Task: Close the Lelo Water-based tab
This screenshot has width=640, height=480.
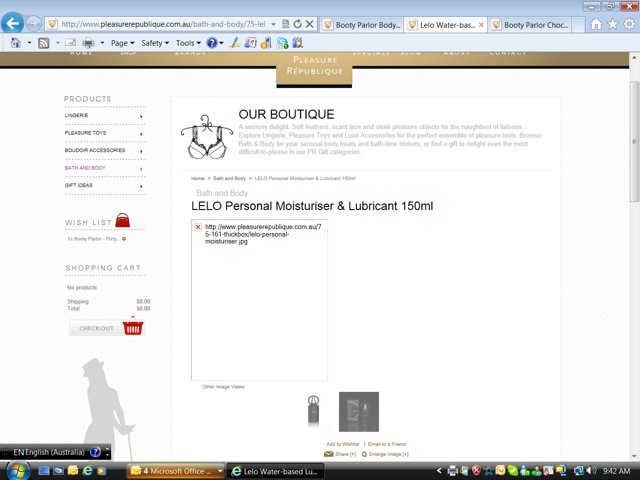Action: 481,25
